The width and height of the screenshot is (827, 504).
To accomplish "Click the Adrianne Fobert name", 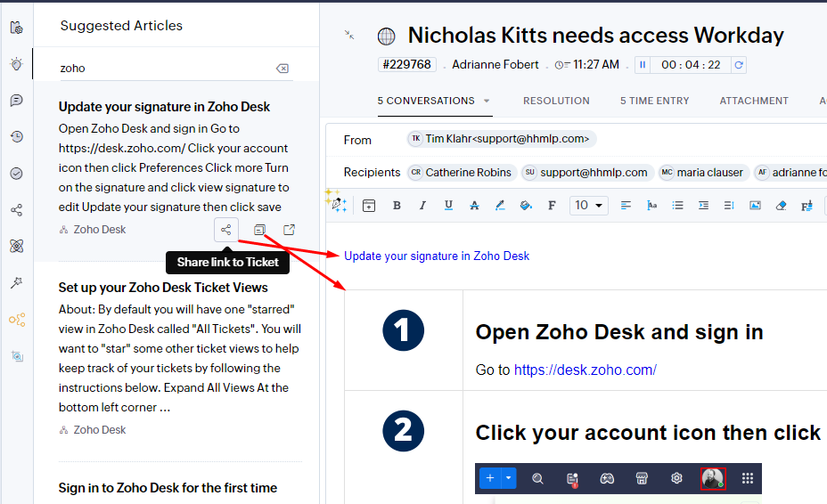I will pyautogui.click(x=495, y=64).
